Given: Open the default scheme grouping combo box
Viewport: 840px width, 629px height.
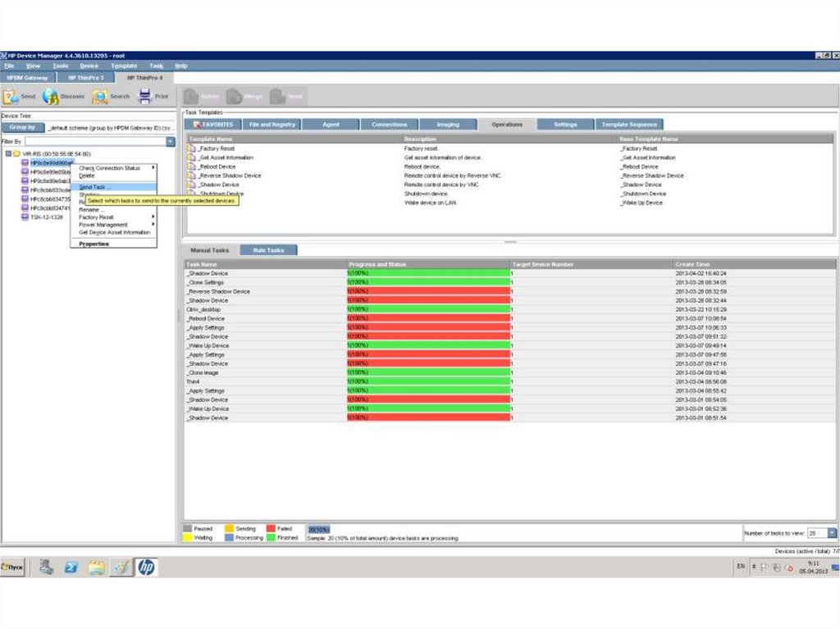Looking at the screenshot, I should [111, 128].
